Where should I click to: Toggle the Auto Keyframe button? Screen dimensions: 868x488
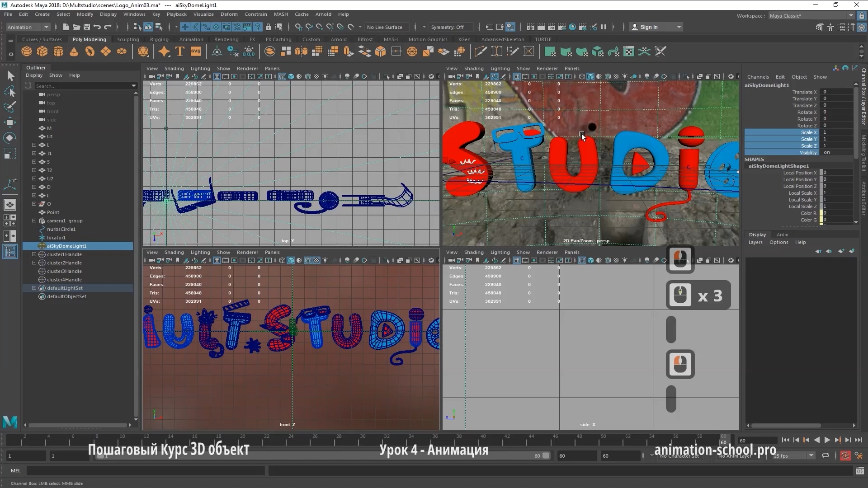845,456
